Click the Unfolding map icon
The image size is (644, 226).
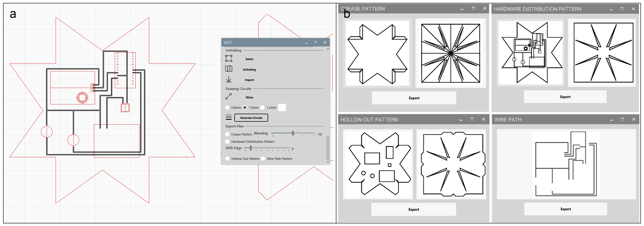coord(229,69)
